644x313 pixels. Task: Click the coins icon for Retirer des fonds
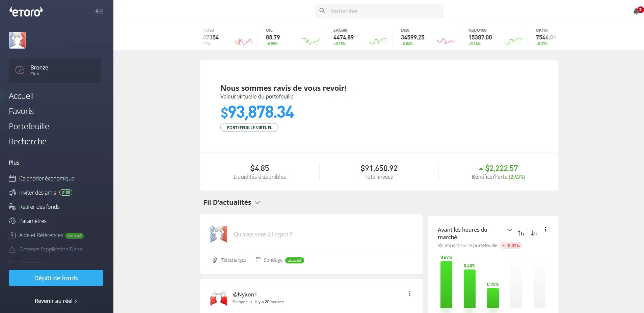click(12, 207)
